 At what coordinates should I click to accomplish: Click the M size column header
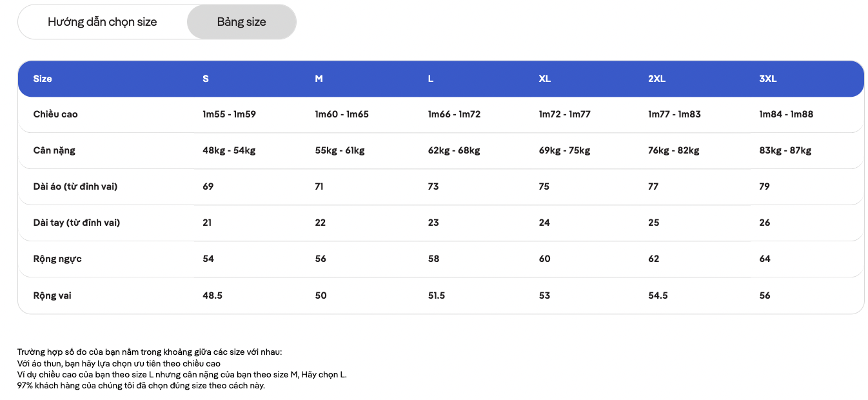pos(319,79)
